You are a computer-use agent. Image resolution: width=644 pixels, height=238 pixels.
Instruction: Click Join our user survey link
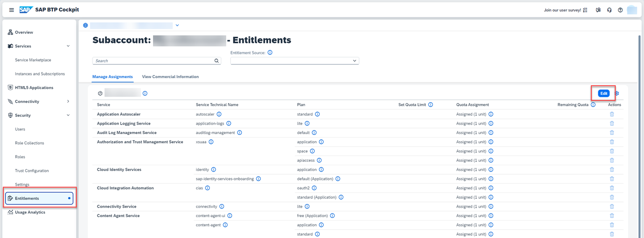point(562,10)
